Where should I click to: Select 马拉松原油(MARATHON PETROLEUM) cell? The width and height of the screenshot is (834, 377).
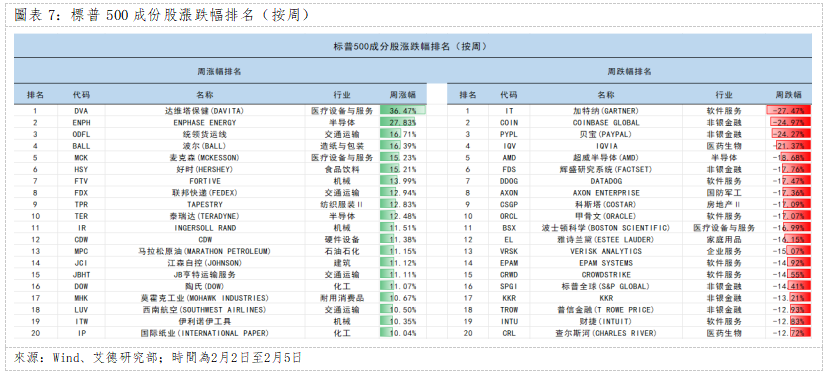[x=204, y=252]
